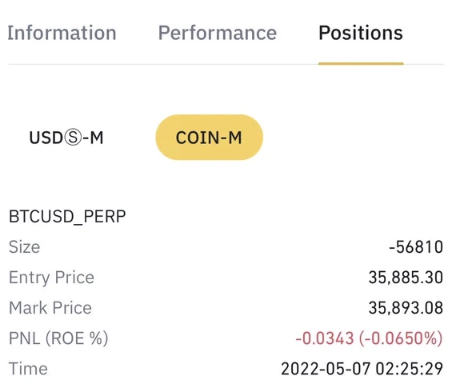Screen dimensions: 453x387
Task: Select the timestamp 2022-05-07 02:25:29
Action: pyautogui.click(x=362, y=369)
